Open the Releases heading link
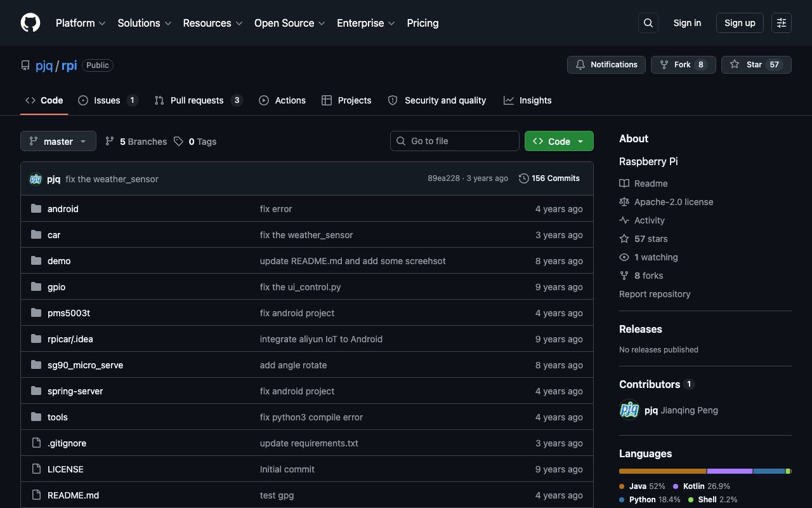This screenshot has height=508, width=812. click(x=641, y=329)
